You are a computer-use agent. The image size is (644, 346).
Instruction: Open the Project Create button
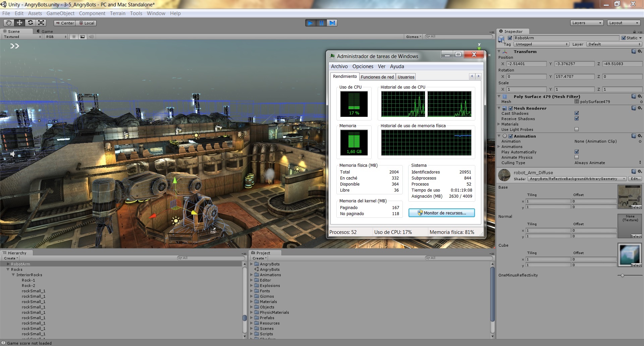260,258
